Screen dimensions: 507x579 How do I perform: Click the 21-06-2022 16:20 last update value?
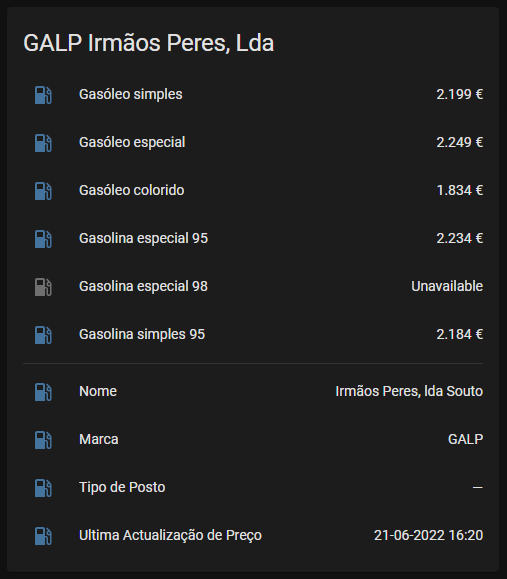(x=428, y=535)
